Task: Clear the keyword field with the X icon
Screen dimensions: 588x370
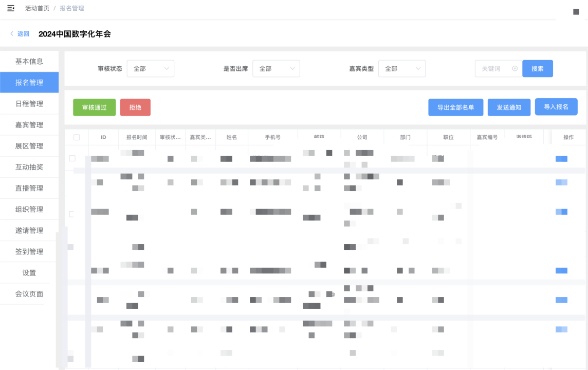Action: click(x=514, y=69)
